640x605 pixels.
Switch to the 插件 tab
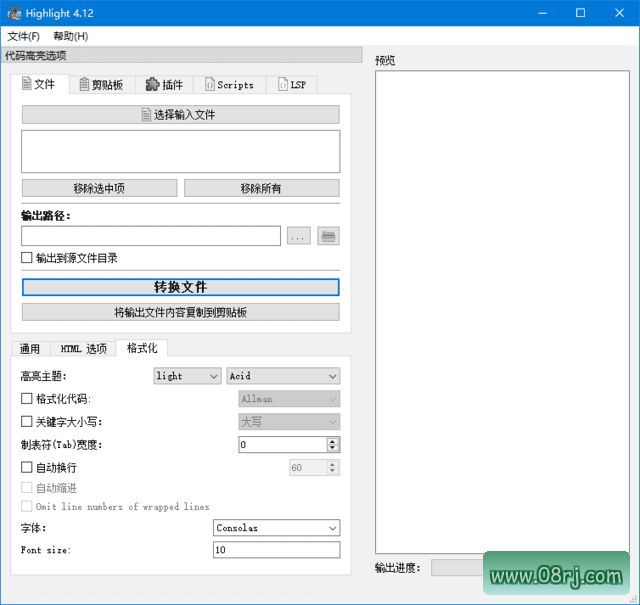[x=164, y=85]
